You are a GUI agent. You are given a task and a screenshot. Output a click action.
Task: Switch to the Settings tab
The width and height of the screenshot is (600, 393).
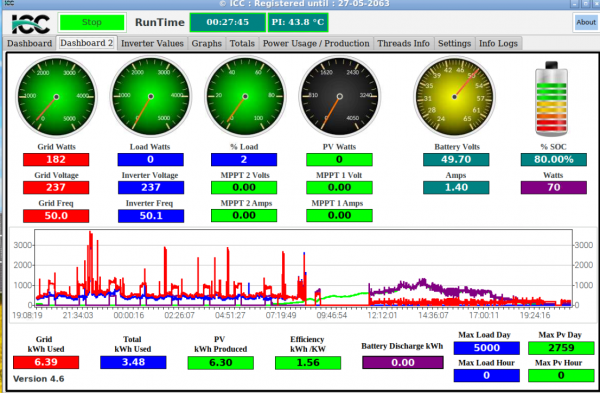454,43
